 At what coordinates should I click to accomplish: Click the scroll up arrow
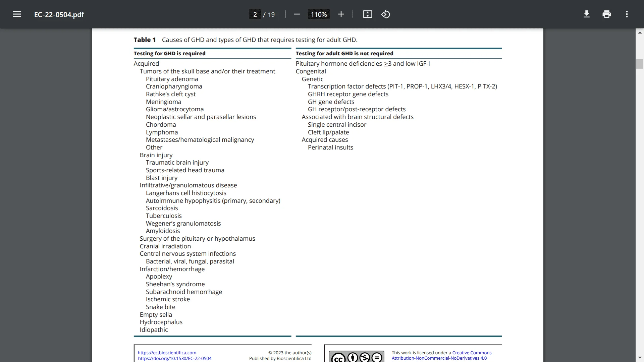[640, 33]
